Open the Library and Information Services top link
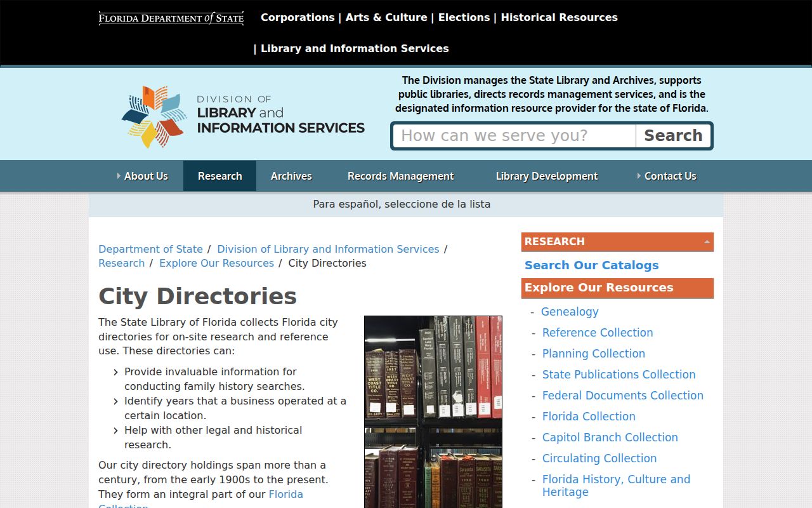This screenshot has width=812, height=508. pos(355,49)
